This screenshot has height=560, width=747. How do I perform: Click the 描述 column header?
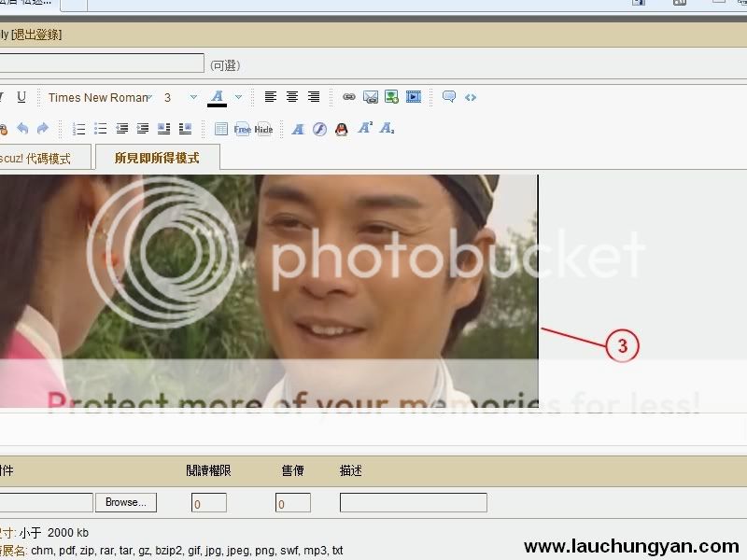tap(351, 471)
